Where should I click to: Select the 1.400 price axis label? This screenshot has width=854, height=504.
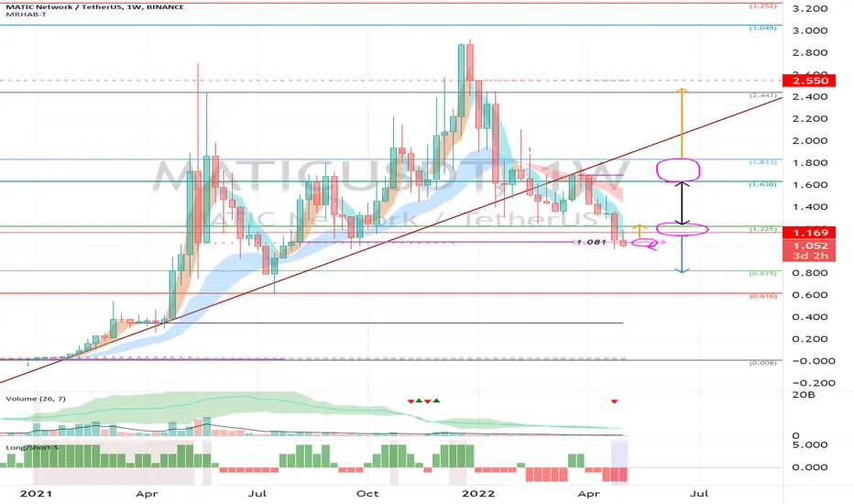[810, 207]
